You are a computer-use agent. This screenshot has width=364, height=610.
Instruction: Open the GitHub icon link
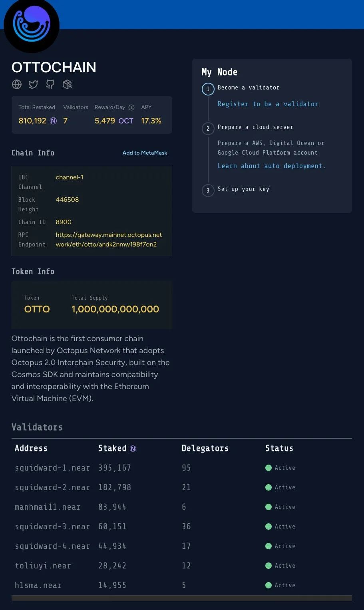pos(50,84)
